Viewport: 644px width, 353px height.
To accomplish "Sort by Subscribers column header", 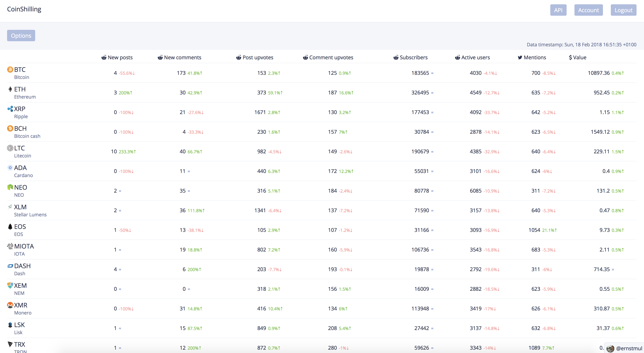I will (414, 58).
